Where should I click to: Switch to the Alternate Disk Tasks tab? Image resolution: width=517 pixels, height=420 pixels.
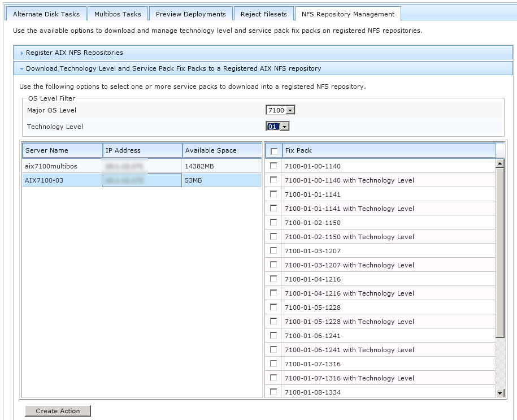(x=47, y=14)
